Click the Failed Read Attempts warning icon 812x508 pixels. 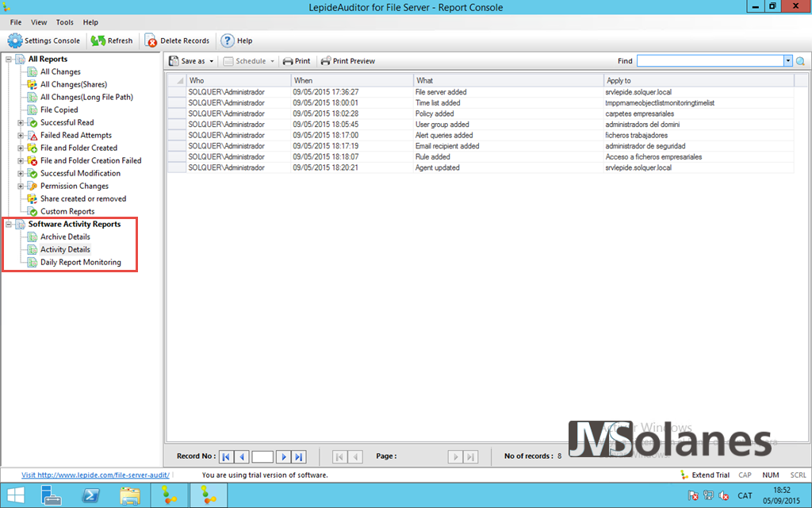(x=32, y=135)
